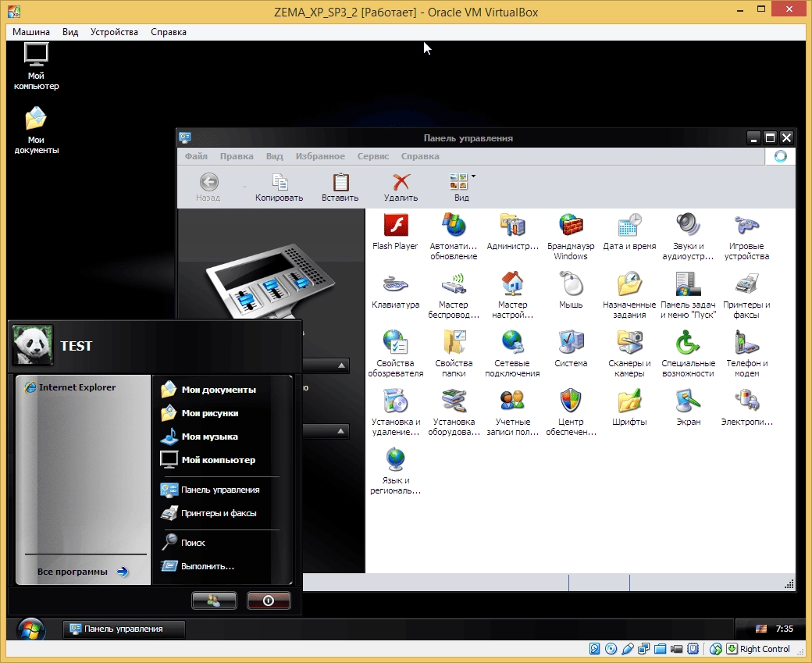Collapse the upper sidebar task pane arrow
This screenshot has width=812, height=663.
[341, 365]
